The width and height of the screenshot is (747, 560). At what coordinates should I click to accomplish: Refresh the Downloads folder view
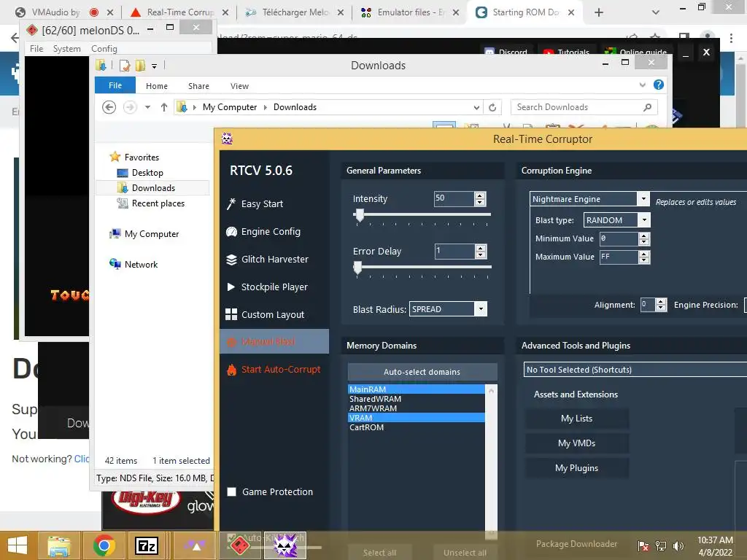(492, 107)
